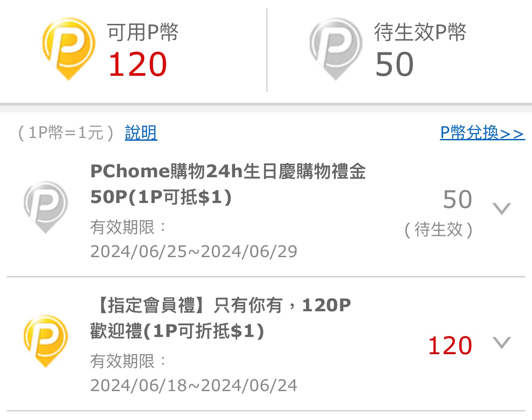Open the P幣兌換>> redeem link
This screenshot has height=420, width=532.
click(482, 133)
